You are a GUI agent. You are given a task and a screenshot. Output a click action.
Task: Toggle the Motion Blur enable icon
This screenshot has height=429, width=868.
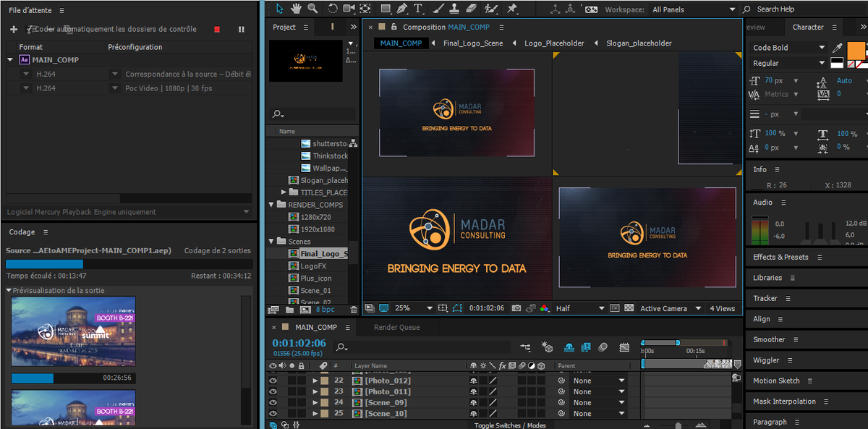click(x=603, y=348)
